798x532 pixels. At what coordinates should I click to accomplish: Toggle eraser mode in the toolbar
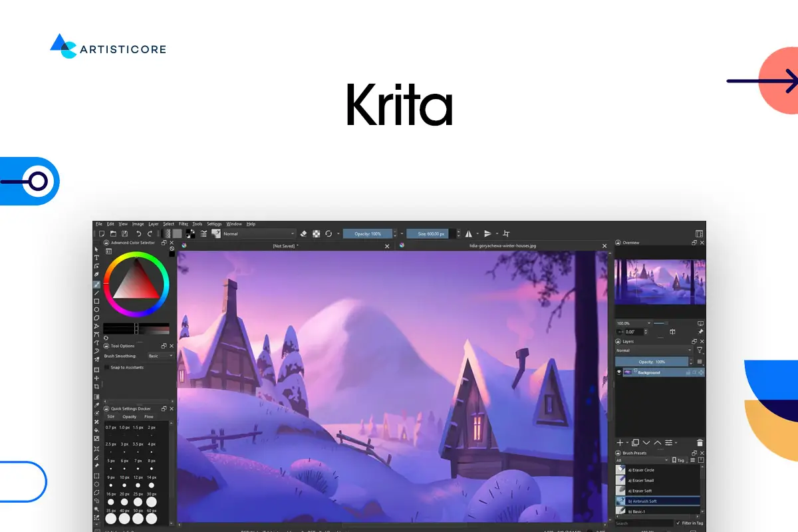coord(303,233)
